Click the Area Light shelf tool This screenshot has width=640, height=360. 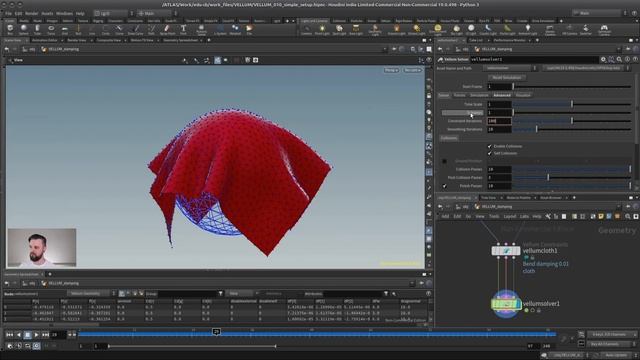[356, 29]
